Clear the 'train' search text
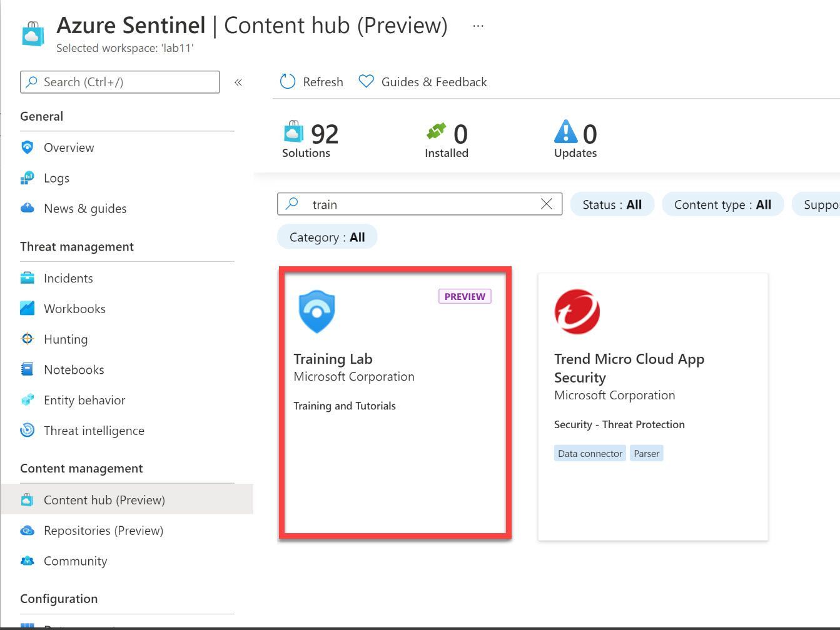Screen dimensions: 840x630 tap(546, 204)
